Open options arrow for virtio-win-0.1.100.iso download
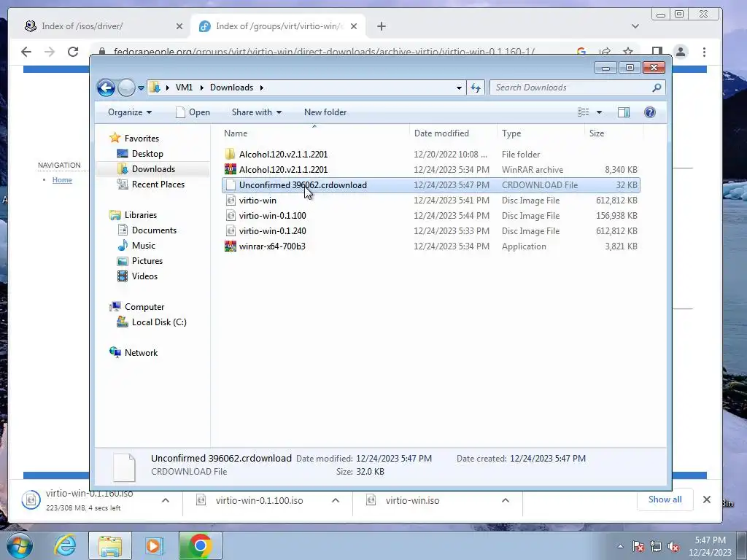This screenshot has width=747, height=560. 336,500
